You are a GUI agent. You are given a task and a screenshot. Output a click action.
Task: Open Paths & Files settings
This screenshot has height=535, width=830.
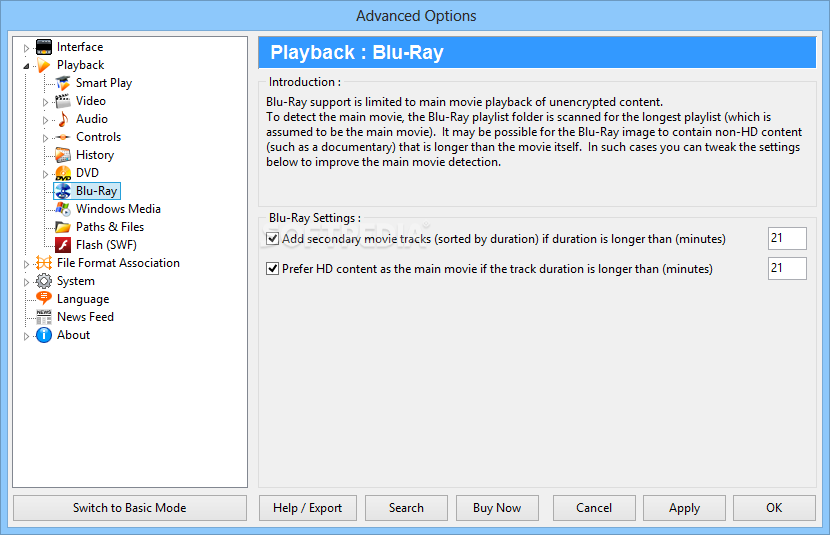[110, 227]
